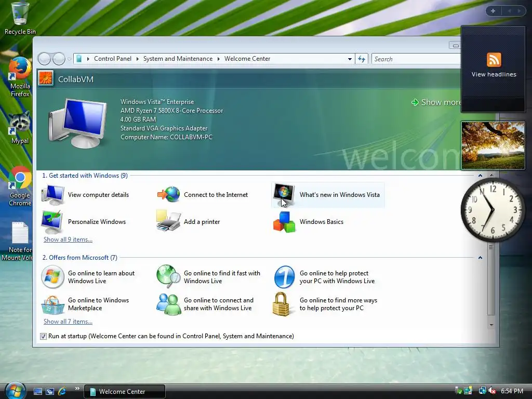Screen dimensions: 532x399
Task: Click Show all 9 items link
Action: [x=68, y=239]
